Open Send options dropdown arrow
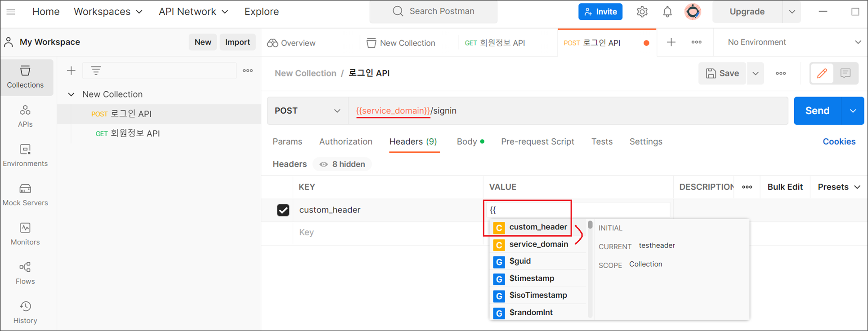The height and width of the screenshot is (331, 868). (853, 111)
